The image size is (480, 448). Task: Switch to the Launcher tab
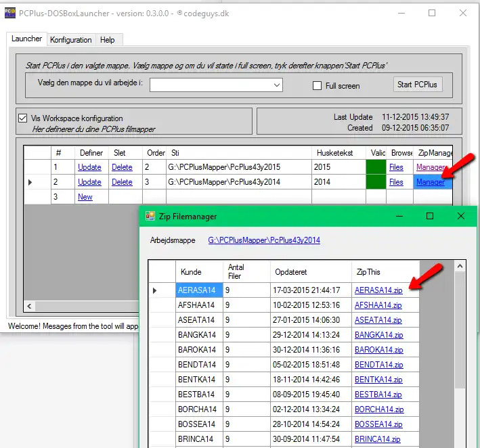click(26, 39)
